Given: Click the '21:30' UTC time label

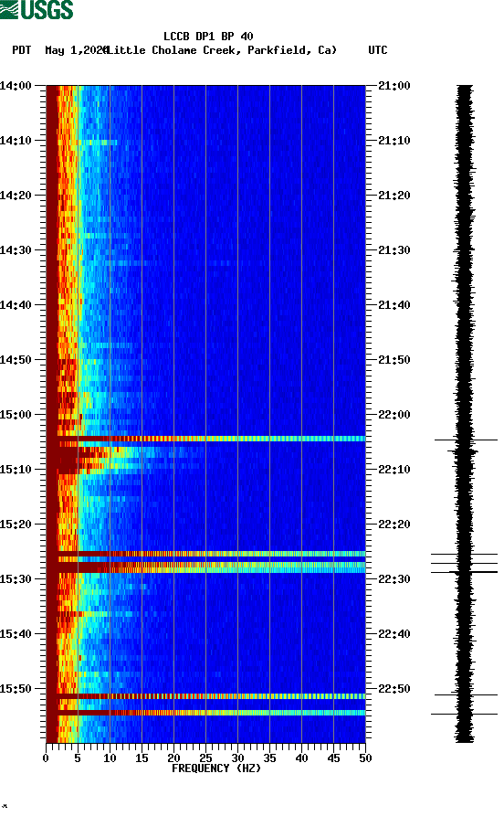Looking at the screenshot, I should [394, 250].
